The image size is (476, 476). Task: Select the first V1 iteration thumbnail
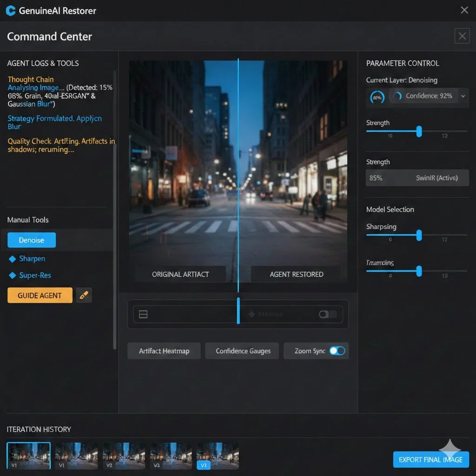pyautogui.click(x=28, y=456)
